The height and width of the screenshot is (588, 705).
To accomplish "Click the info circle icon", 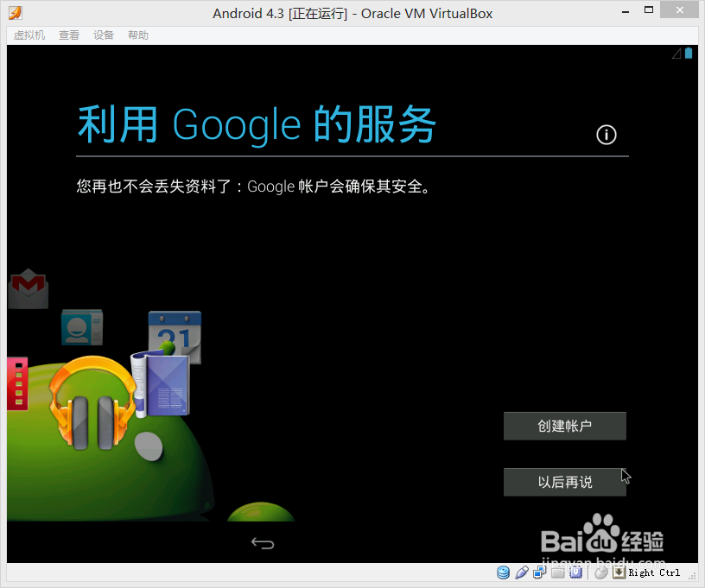I will tap(607, 135).
